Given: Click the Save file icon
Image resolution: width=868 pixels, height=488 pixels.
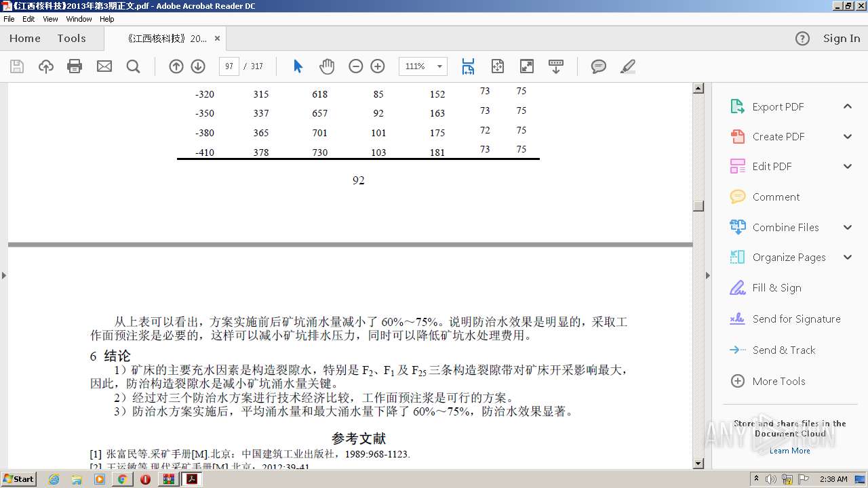Looking at the screenshot, I should coord(17,66).
